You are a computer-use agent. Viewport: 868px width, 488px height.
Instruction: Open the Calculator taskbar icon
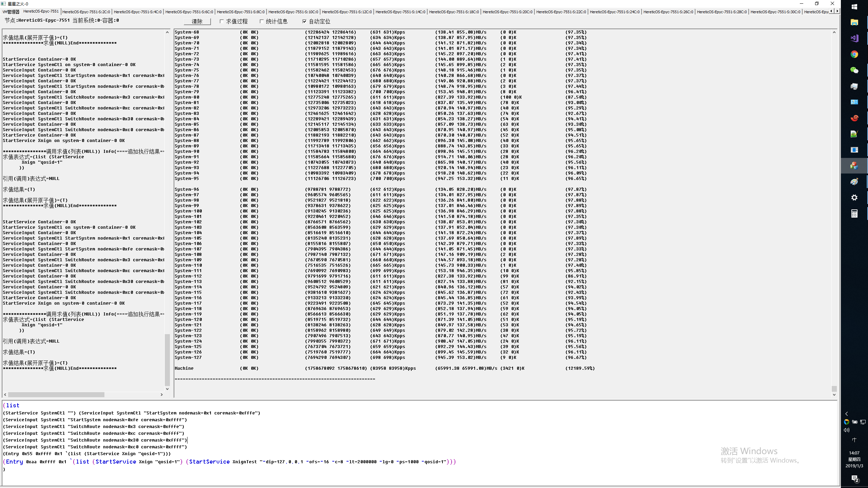854,213
